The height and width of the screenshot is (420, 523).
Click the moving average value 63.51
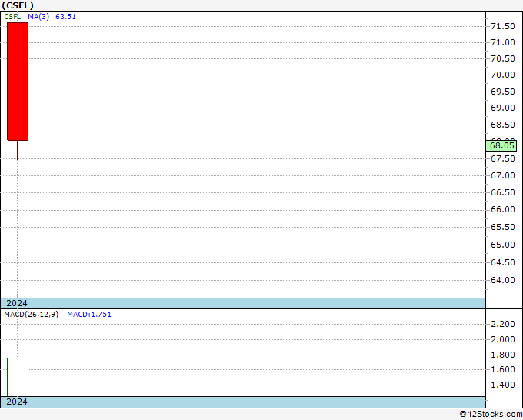click(x=65, y=17)
